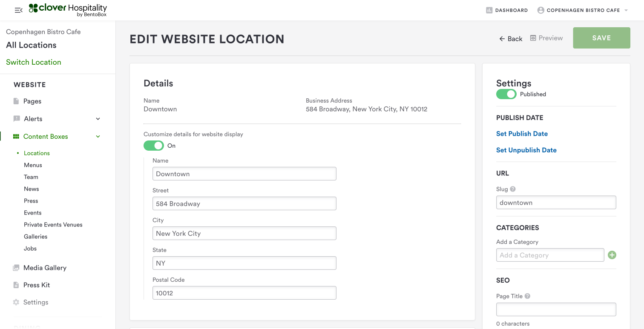Toggle the Published switch off

[506, 94]
